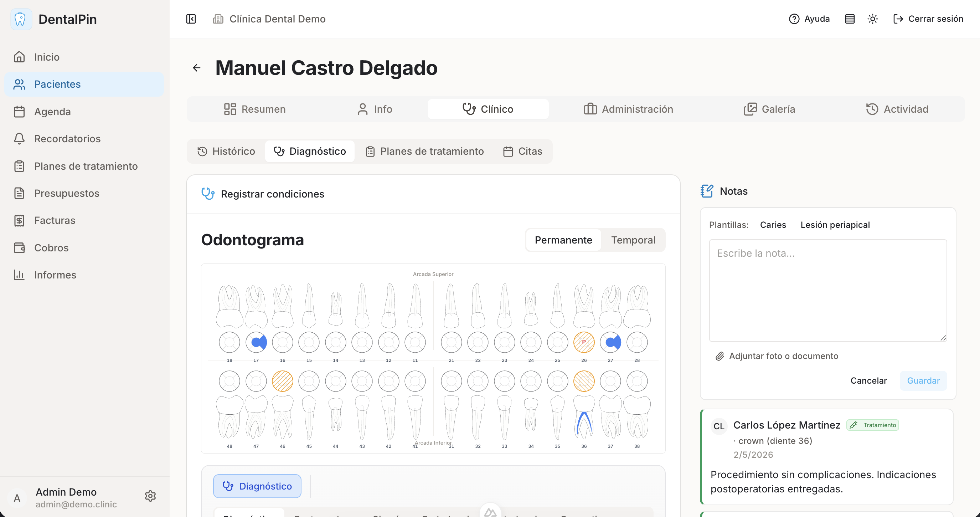Click the clinic building icon
The image size is (980, 517).
click(x=218, y=19)
